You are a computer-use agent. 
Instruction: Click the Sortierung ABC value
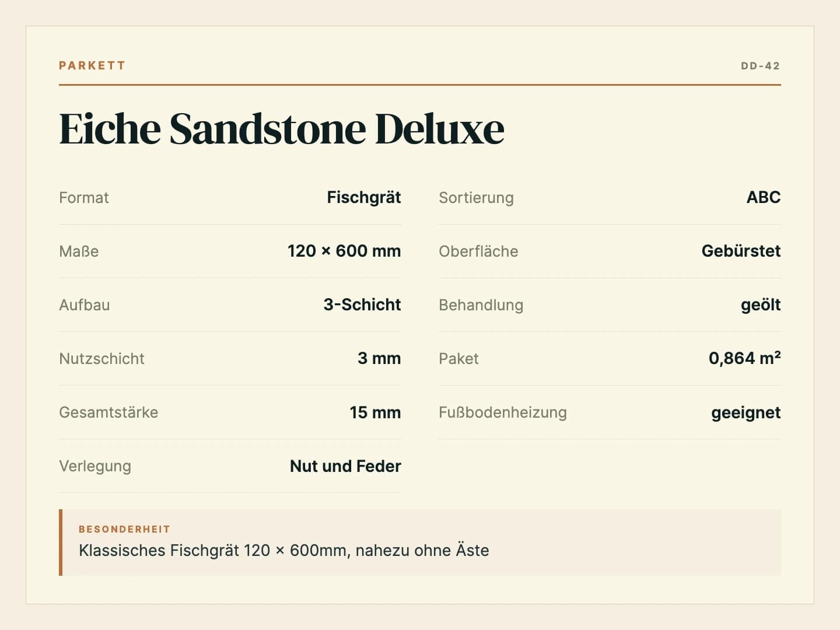764,198
